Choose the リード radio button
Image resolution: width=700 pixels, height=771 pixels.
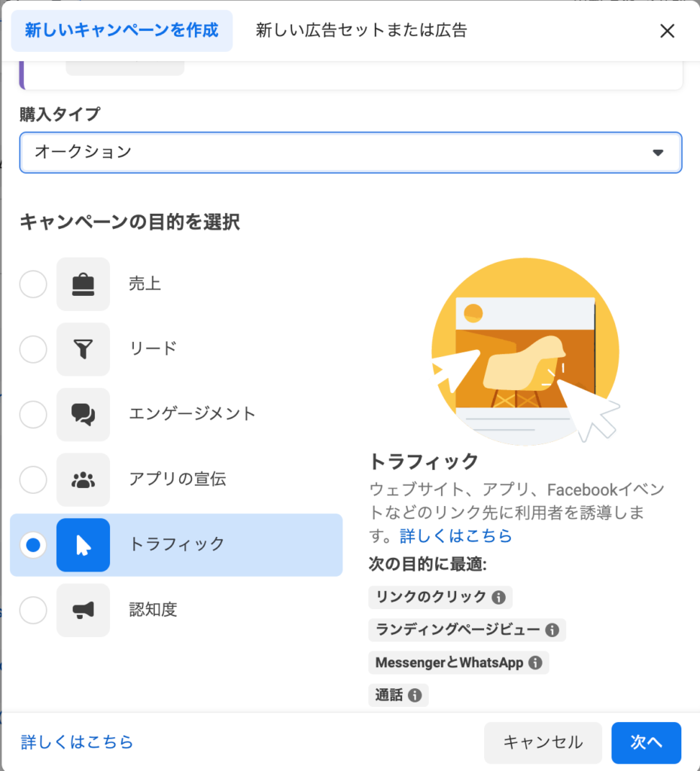point(32,349)
